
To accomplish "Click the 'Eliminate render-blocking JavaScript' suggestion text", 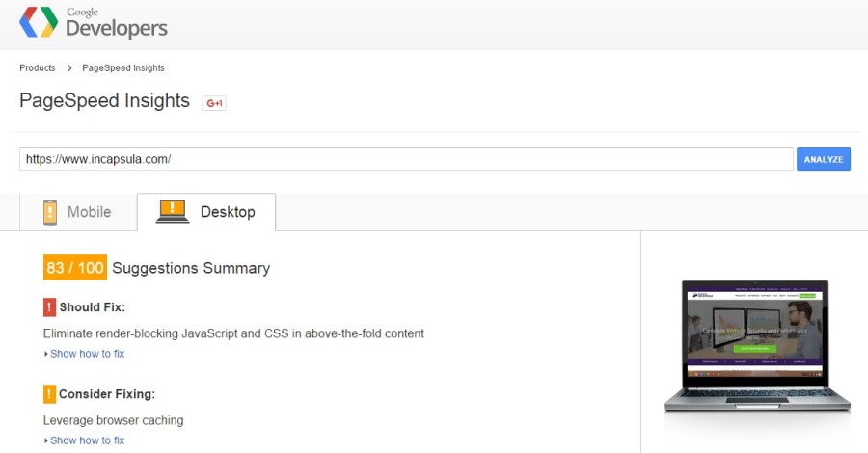I will [233, 333].
